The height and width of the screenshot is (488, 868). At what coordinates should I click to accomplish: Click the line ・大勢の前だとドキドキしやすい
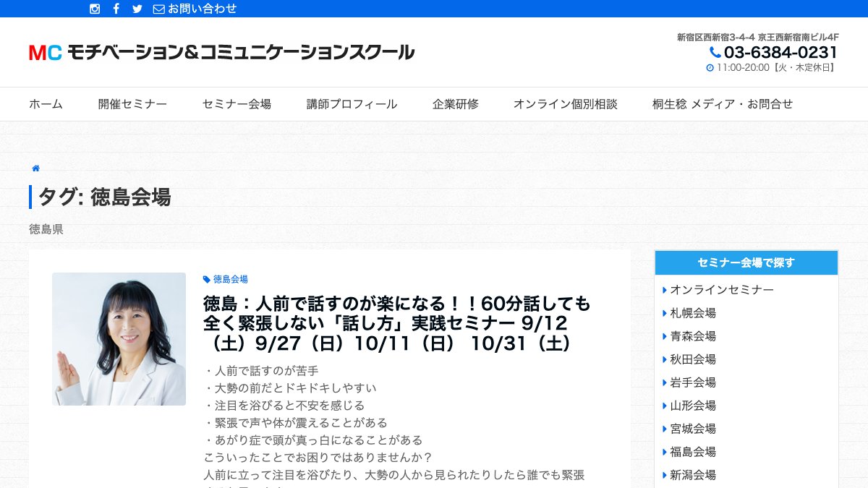tap(290, 388)
